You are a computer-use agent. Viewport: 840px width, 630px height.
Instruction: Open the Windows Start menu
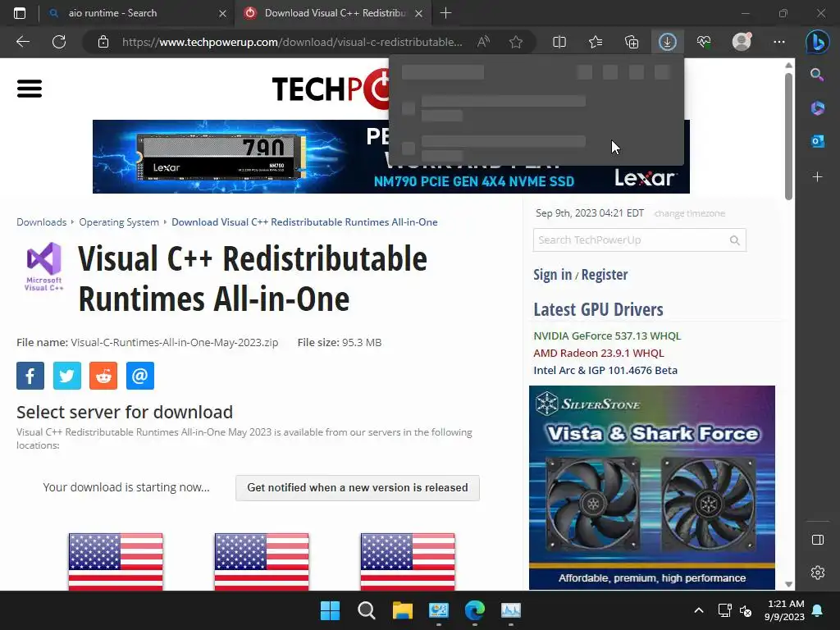330,610
